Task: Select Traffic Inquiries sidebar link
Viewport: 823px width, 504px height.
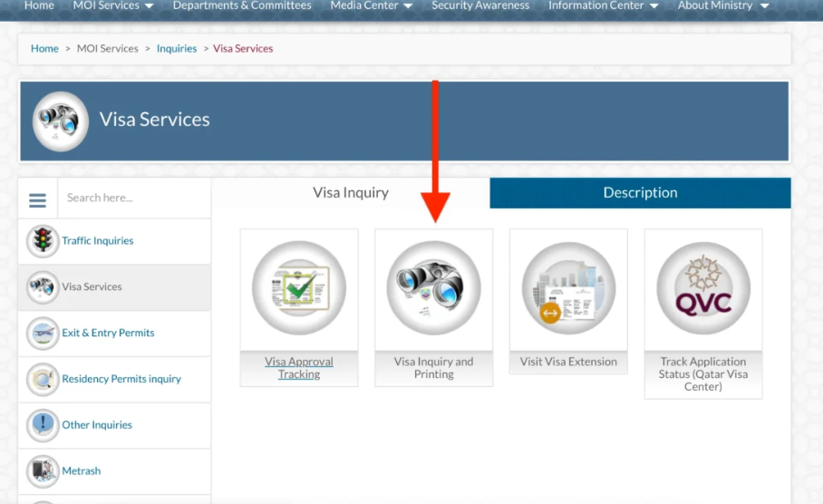Action: tap(98, 241)
